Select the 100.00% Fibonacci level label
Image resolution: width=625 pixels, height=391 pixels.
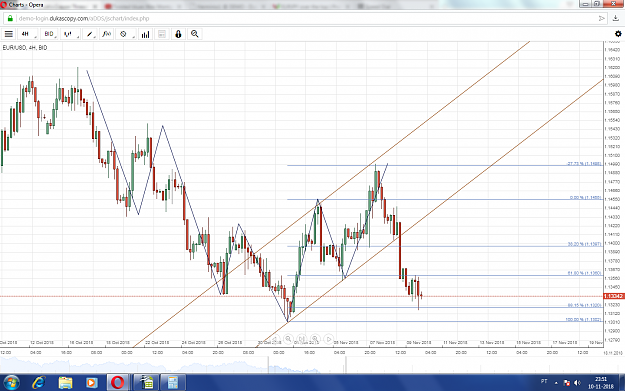583,319
